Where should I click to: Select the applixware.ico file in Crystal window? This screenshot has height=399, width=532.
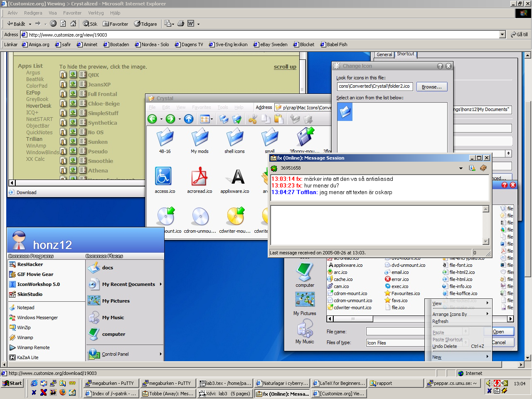pos(235,180)
